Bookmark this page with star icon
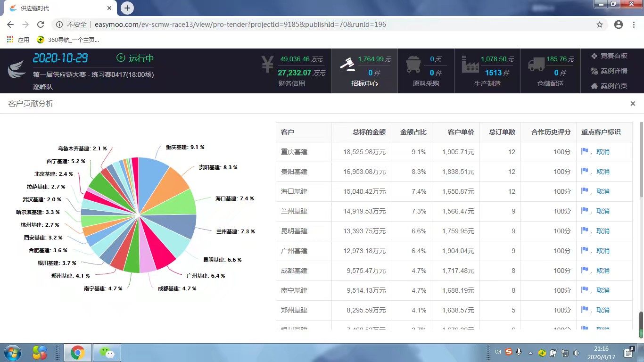644x362 pixels. [600, 25]
